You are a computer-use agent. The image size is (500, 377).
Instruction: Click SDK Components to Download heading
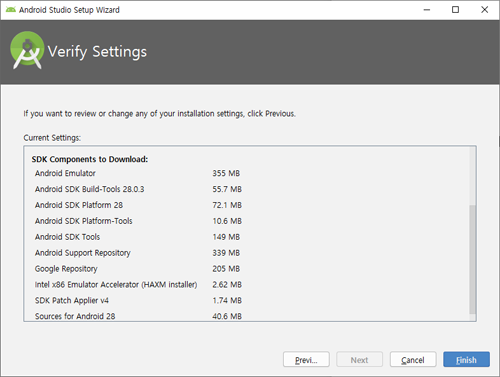click(90, 159)
